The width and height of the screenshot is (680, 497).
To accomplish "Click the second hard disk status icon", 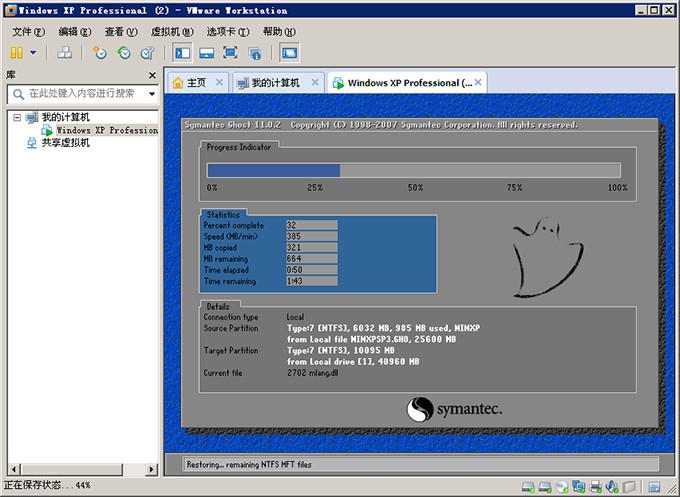I will pyautogui.click(x=545, y=487).
